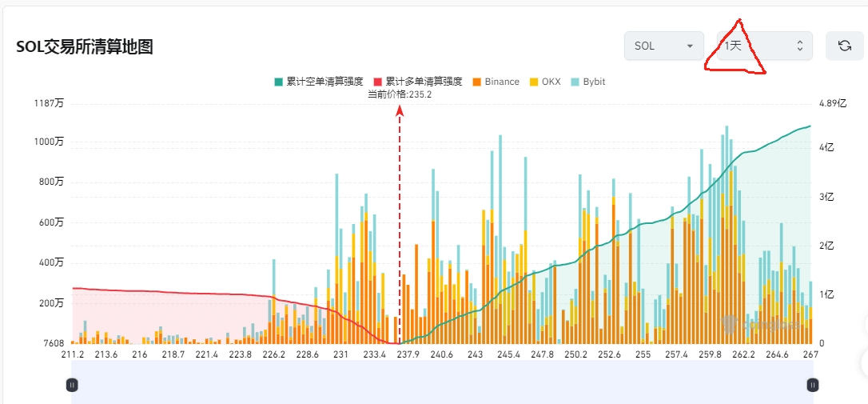Viewport: 868px width, 404px height.
Task: Click the 当前价格:235.2 label
Action: 400,94
